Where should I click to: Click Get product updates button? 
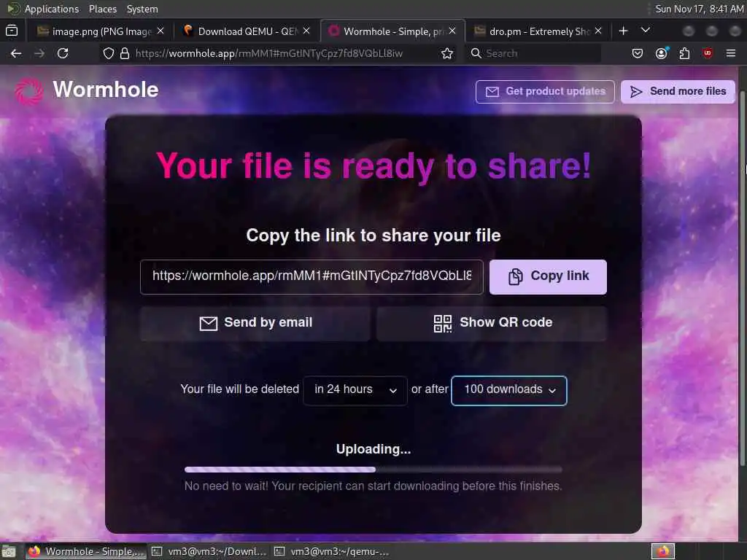545,91
